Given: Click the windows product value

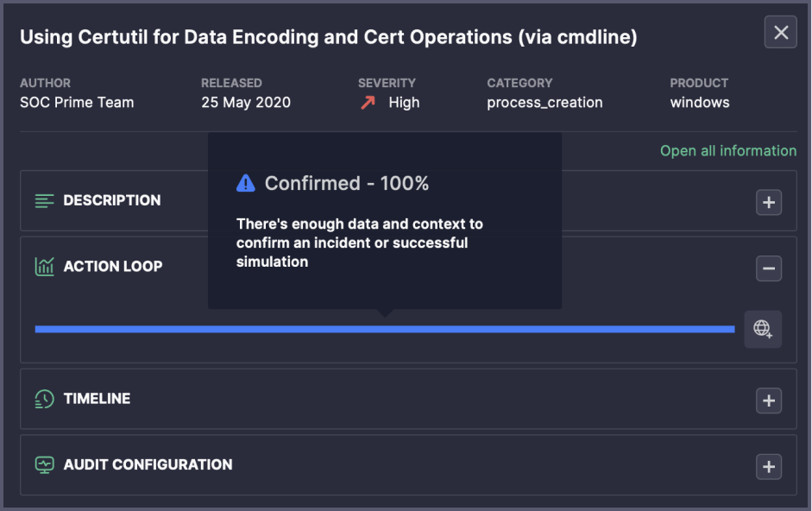Looking at the screenshot, I should point(699,103).
